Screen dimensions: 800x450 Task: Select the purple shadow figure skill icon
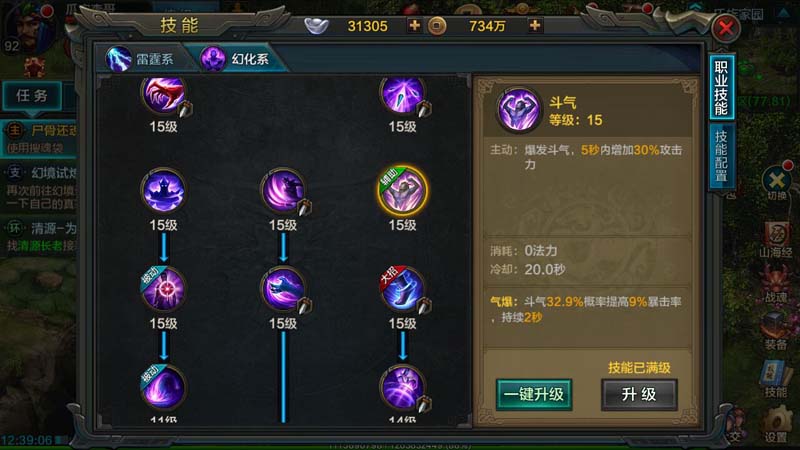tap(163, 191)
